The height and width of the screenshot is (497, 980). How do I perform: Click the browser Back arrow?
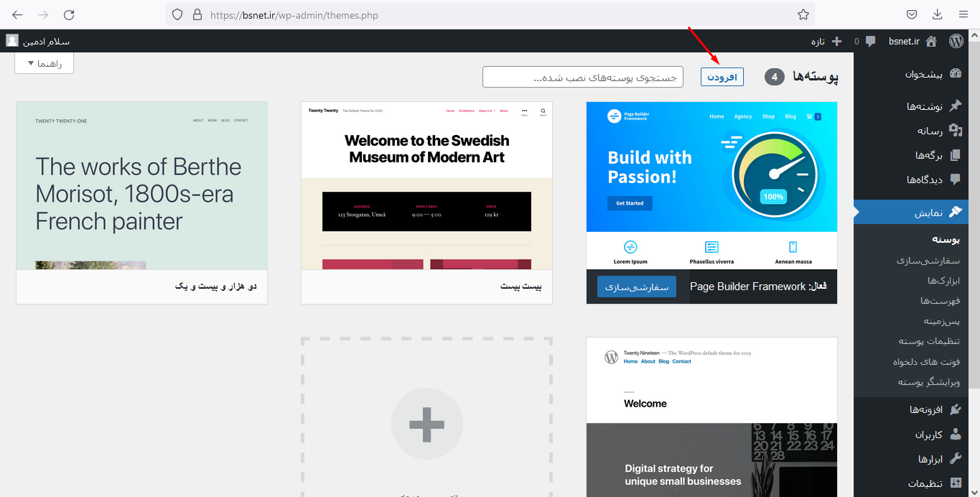tap(17, 14)
